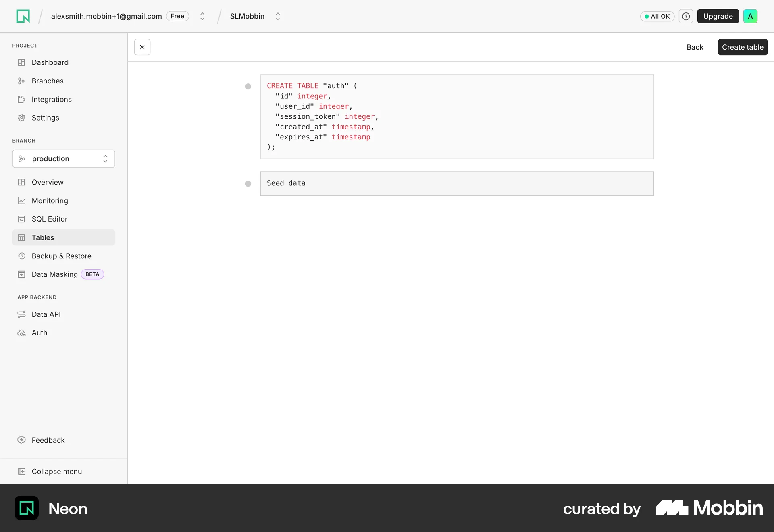
Task: Click the Upgrade button
Action: pyautogui.click(x=718, y=16)
